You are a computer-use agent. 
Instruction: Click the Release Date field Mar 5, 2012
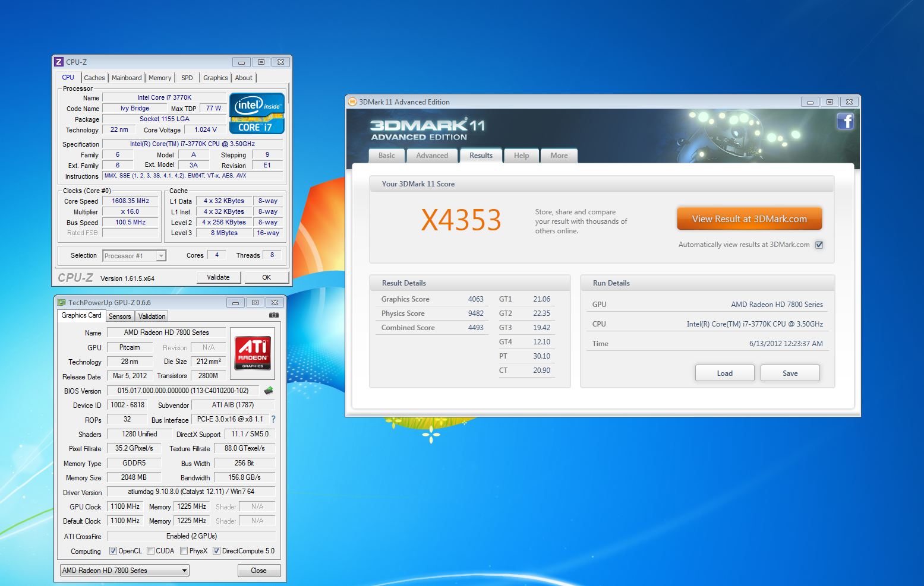pos(130,376)
